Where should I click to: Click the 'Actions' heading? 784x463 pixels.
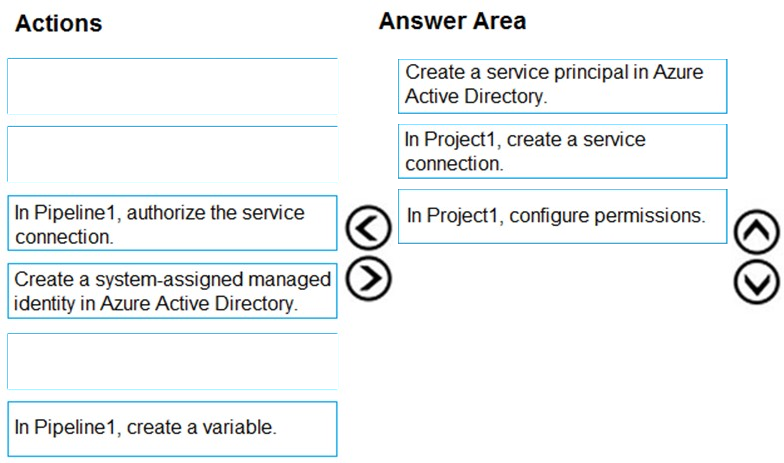[58, 23]
